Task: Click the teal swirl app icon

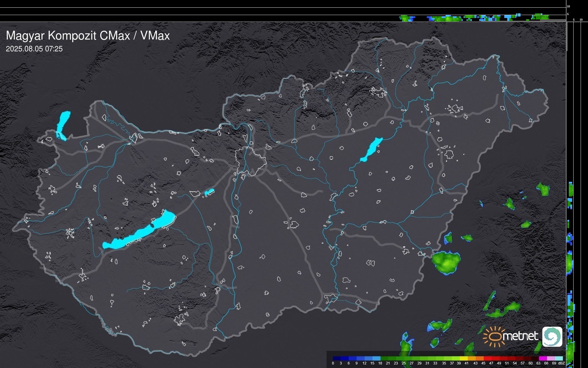Action: pyautogui.click(x=552, y=336)
